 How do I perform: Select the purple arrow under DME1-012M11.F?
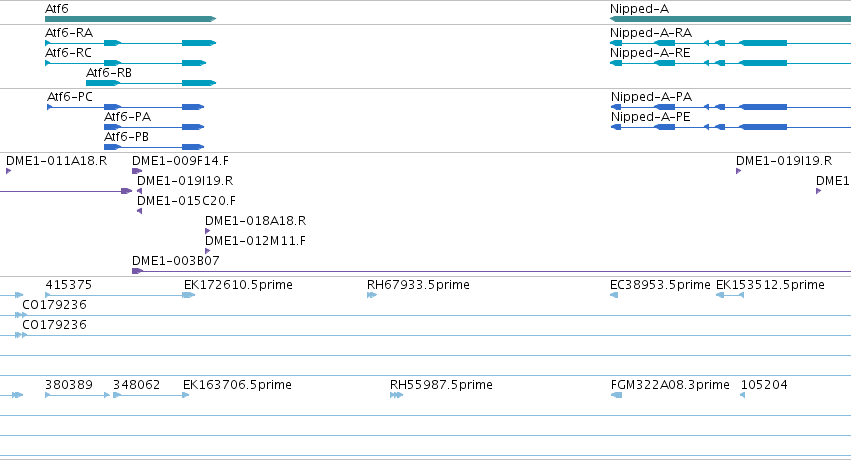tap(207, 251)
